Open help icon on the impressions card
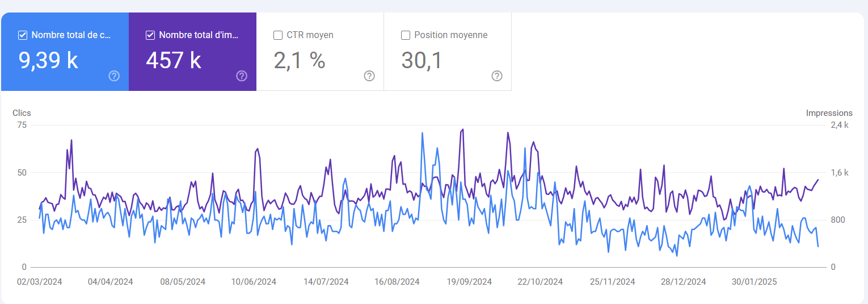This screenshot has height=304, width=868. click(x=242, y=76)
